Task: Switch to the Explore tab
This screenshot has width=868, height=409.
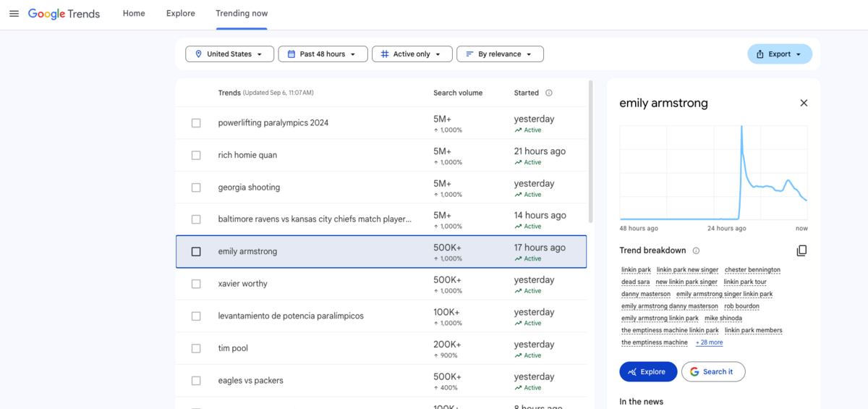Action: point(180,14)
